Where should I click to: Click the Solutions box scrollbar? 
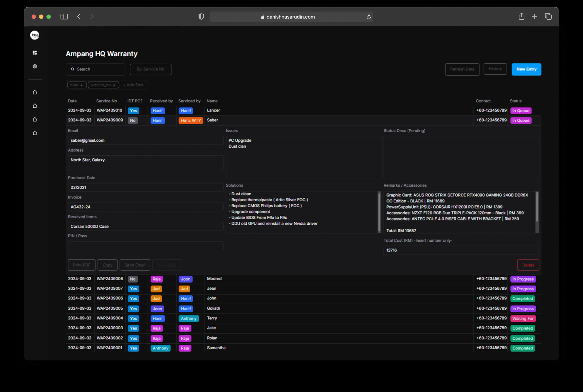(x=379, y=212)
